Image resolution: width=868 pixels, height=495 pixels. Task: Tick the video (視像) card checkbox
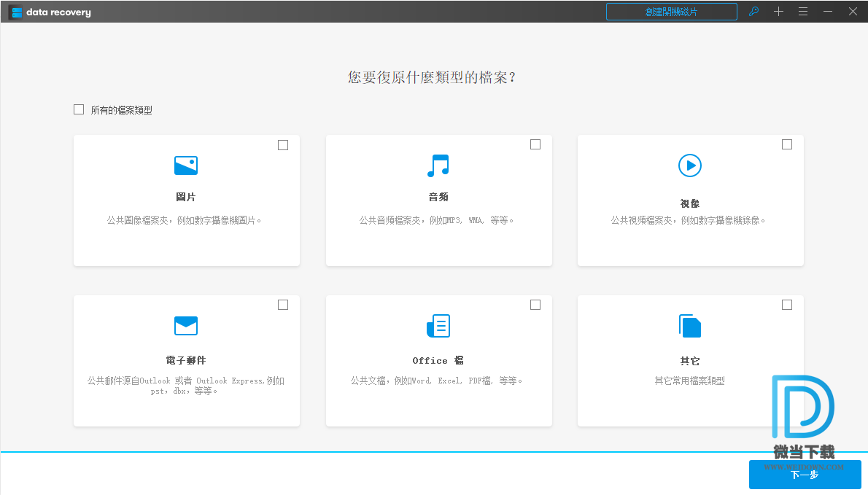pos(787,144)
